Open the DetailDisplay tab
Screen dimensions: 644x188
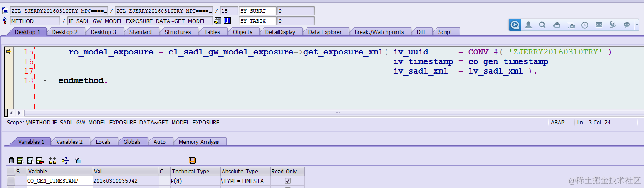pos(280,32)
